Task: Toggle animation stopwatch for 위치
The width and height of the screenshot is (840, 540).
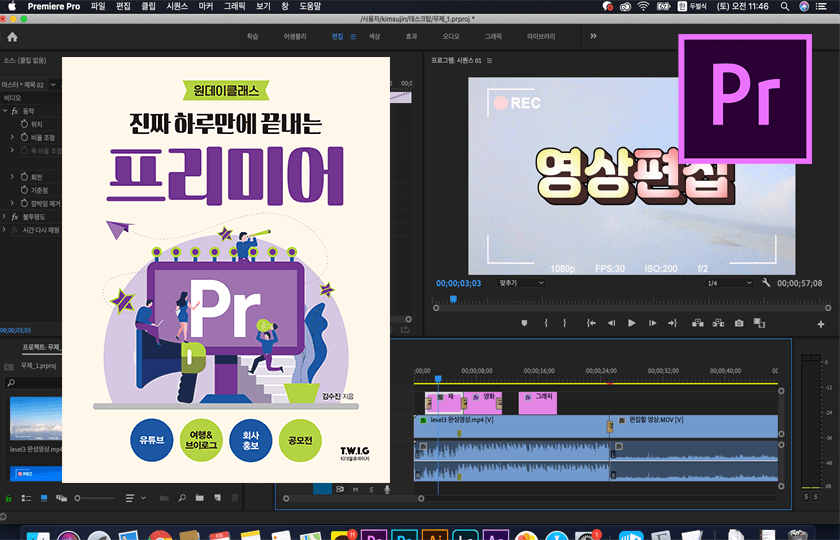Action: tap(24, 124)
